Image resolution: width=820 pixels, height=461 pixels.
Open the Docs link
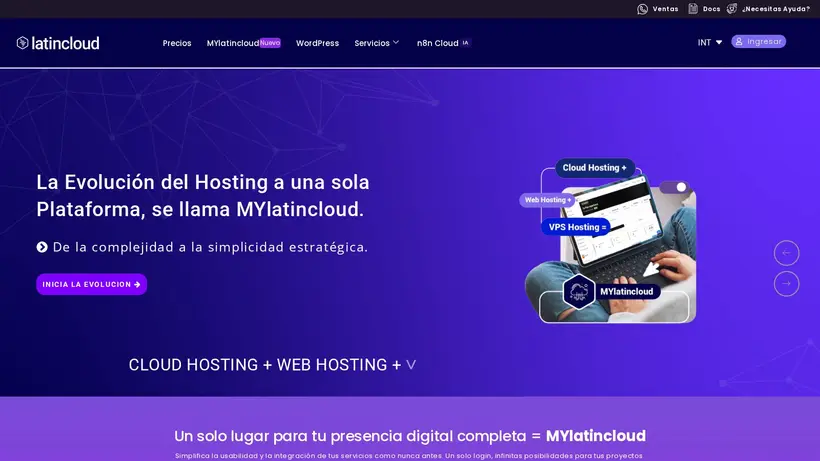[x=711, y=9]
